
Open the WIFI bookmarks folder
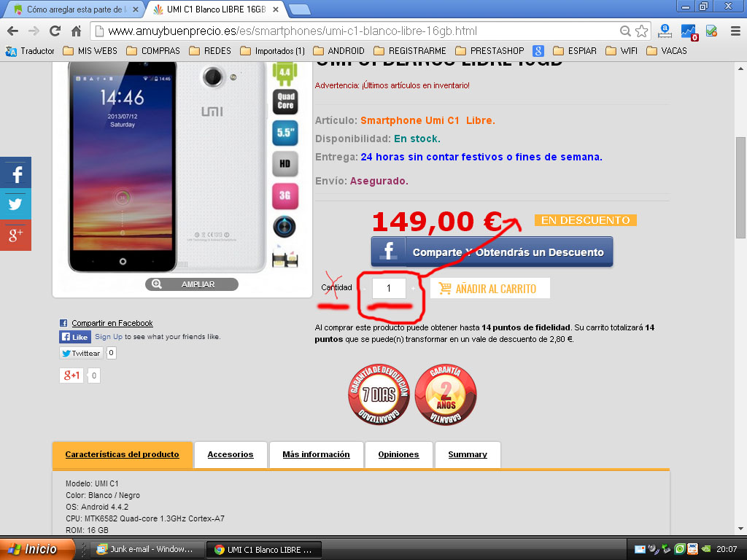coord(622,51)
